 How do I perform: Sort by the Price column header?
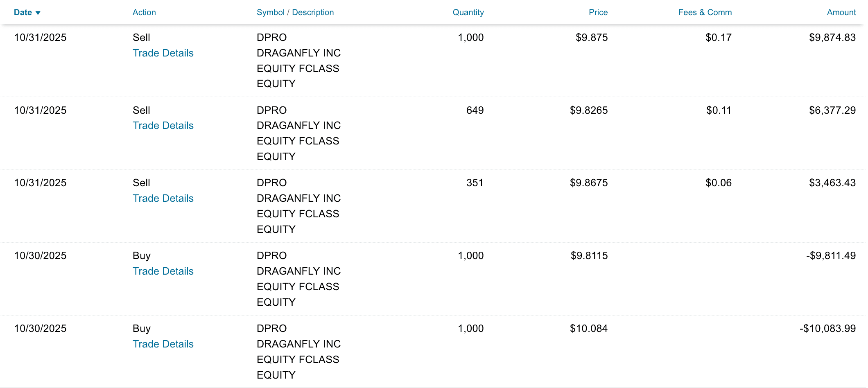598,13
